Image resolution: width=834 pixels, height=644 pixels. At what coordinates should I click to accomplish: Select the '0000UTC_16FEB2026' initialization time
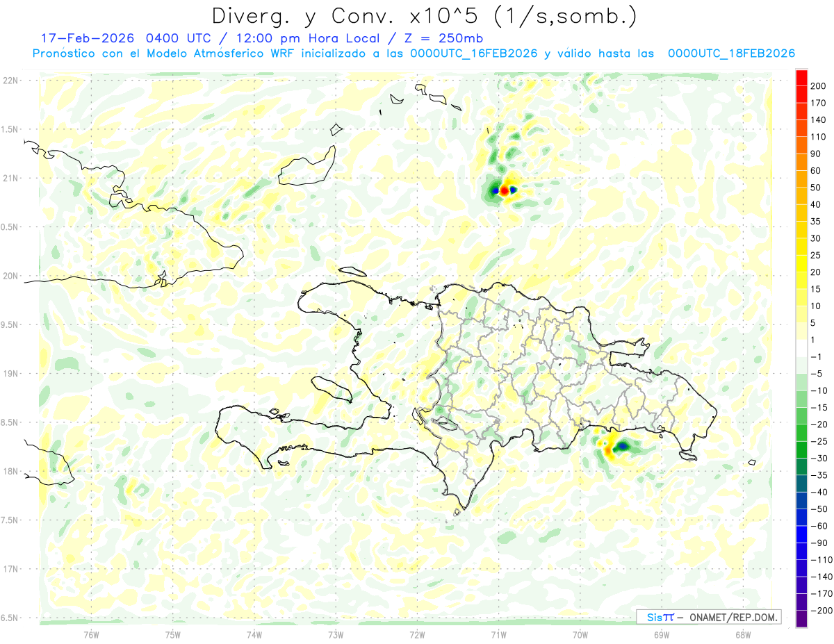tap(473, 53)
